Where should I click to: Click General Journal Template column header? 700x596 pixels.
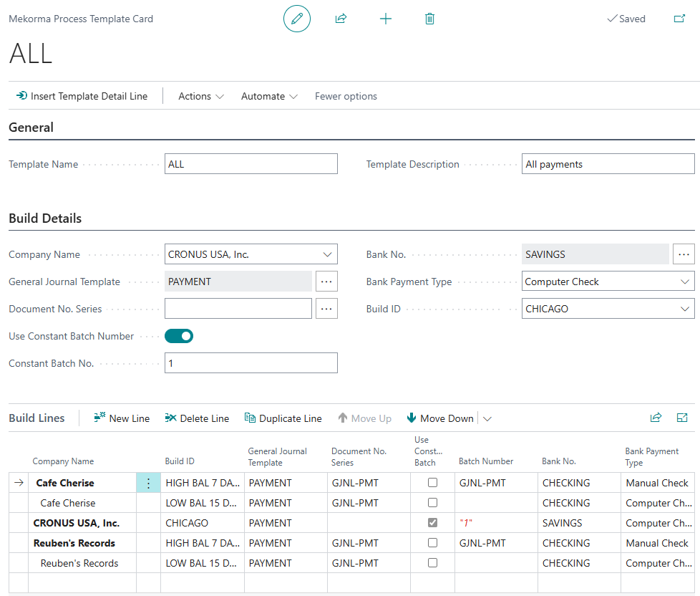[277, 456]
